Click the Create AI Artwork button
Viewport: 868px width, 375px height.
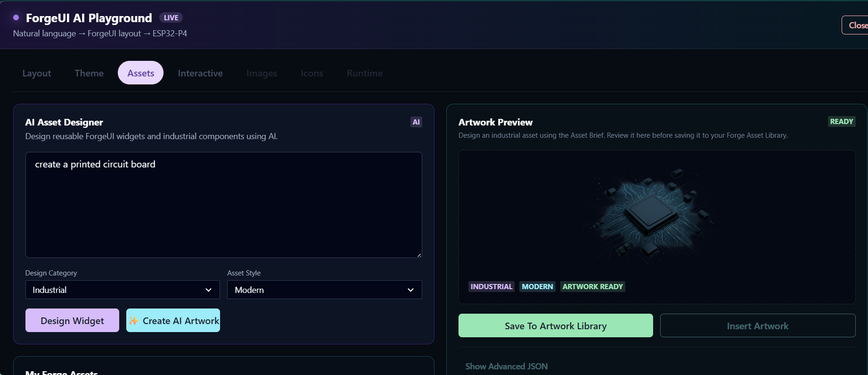173,321
